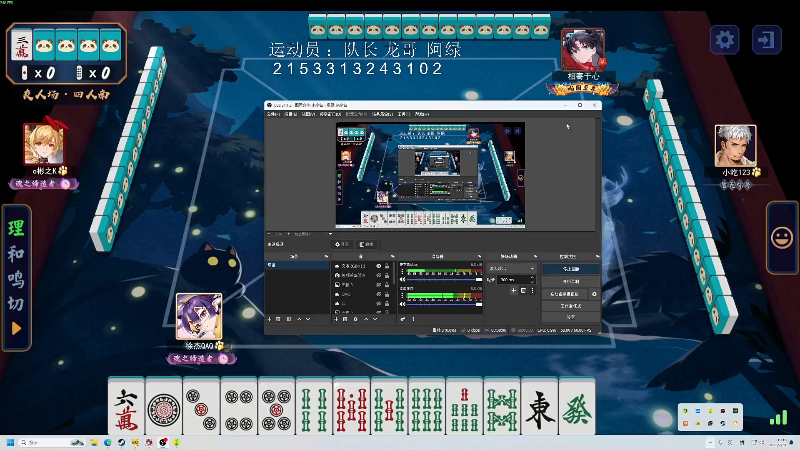Image resolution: width=800 pixels, height=450 pixels.
Task: Toggle lock of topmost OBS source
Action: coord(387,266)
